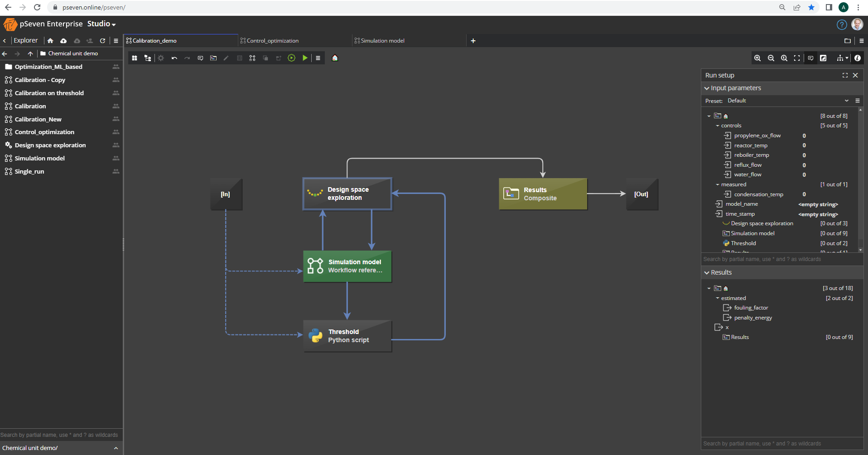This screenshot has height=455, width=868.
Task: Open the block library icon in workflow toolbar
Action: tap(135, 58)
